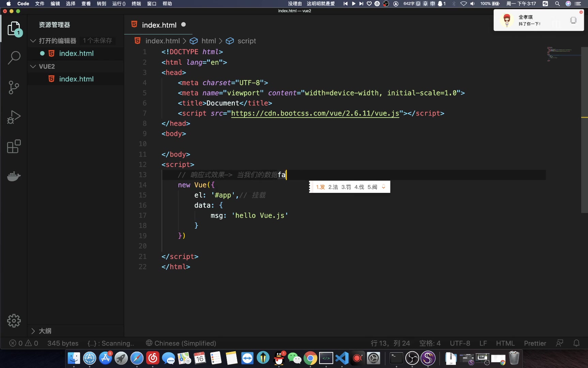Collapse the 打开的编辑器 section
The height and width of the screenshot is (368, 588).
pos(33,41)
